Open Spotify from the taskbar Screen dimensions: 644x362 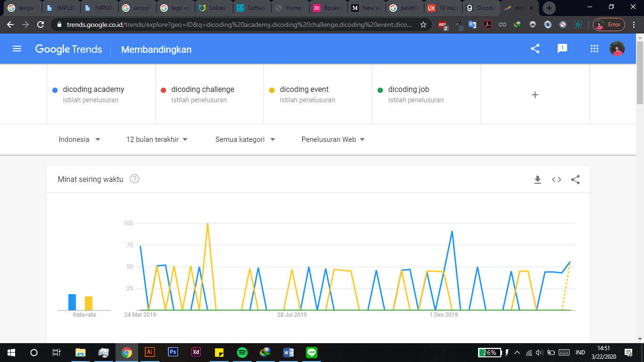pyautogui.click(x=242, y=352)
